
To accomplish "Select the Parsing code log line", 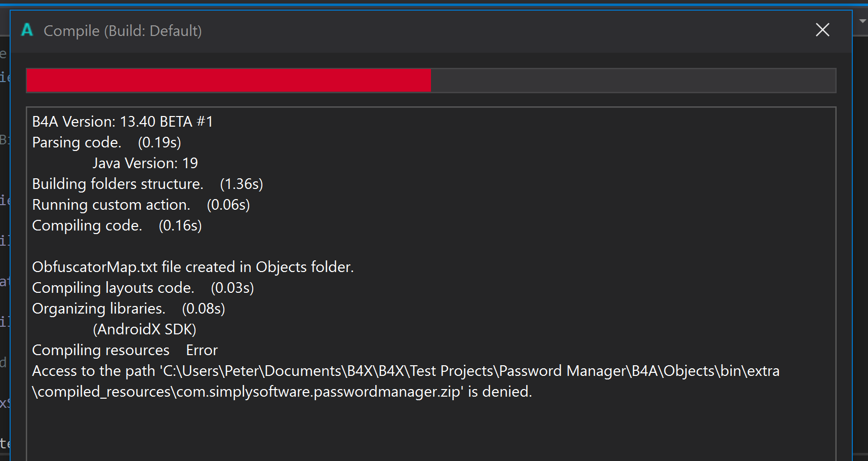I will 106,142.
